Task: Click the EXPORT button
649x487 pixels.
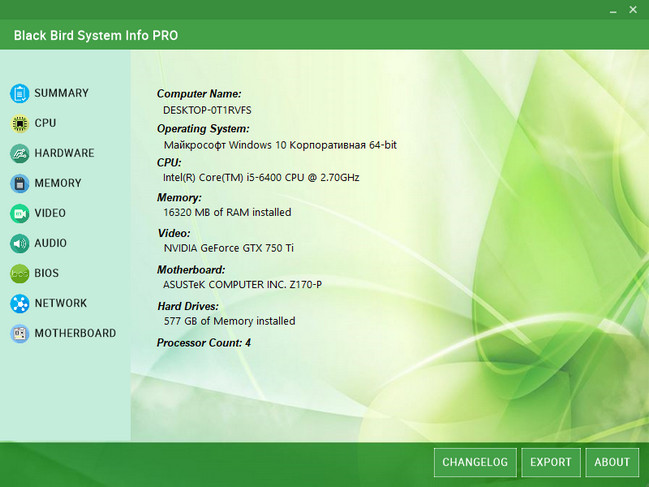Action: [x=551, y=462]
